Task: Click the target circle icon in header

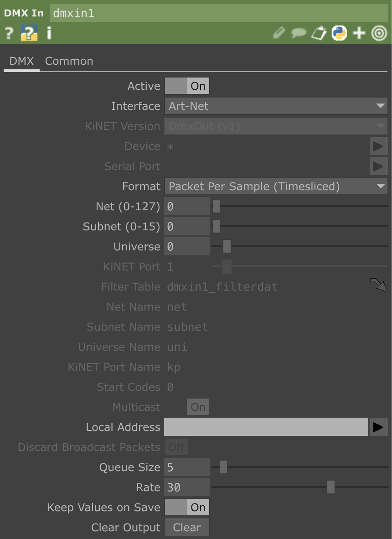Action: [379, 33]
